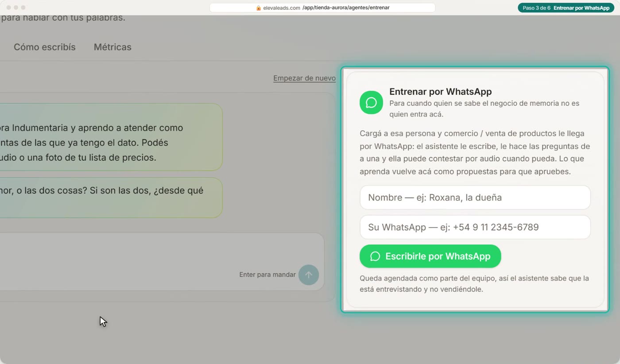Click the Escribirle por WhatsApp button

click(x=430, y=256)
